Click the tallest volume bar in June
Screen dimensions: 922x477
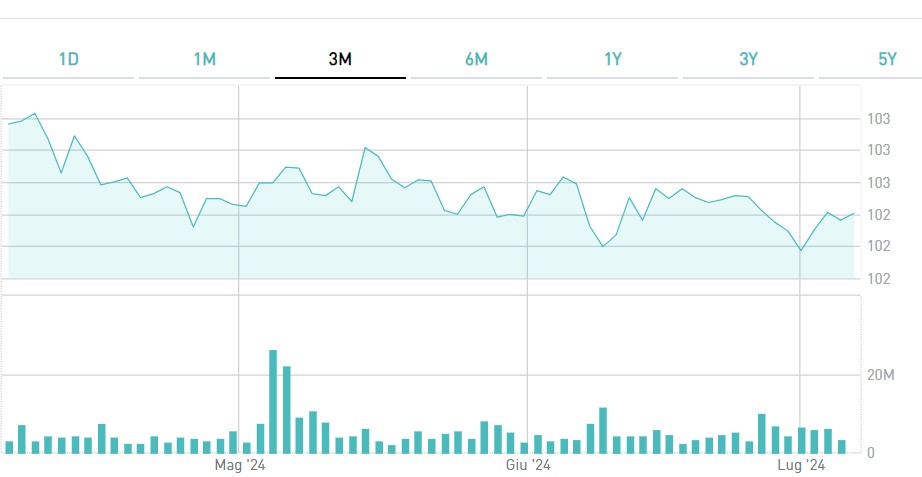coord(603,430)
